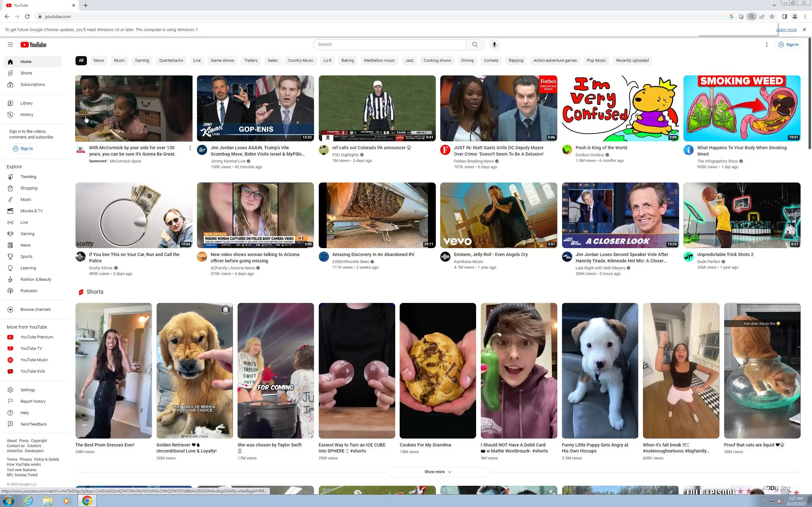Open the top-right three-dot settings menu

[766, 45]
